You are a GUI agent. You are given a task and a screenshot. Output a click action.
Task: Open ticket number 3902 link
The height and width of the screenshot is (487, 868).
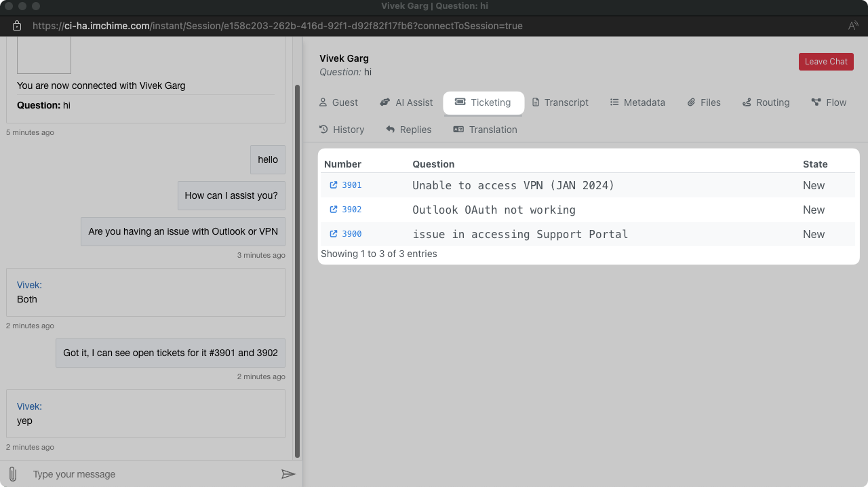click(x=351, y=210)
